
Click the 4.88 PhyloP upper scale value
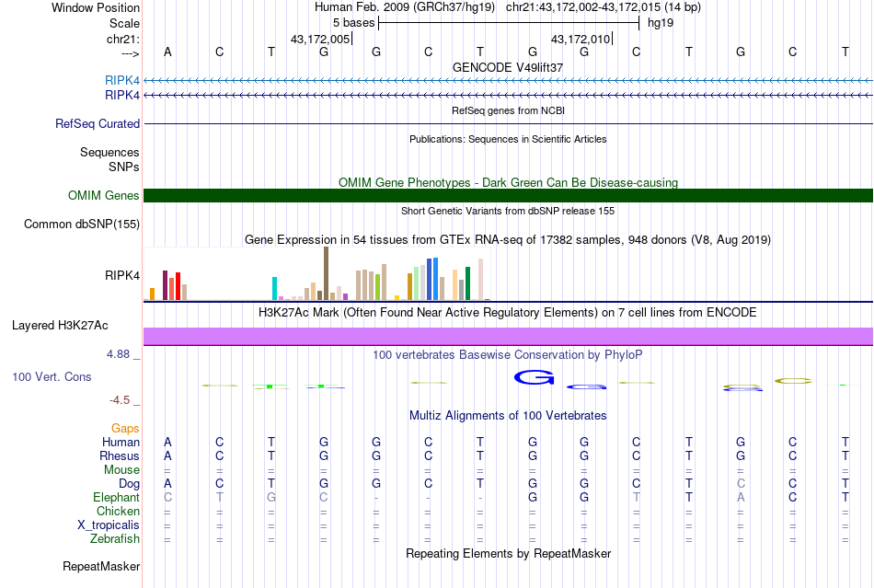pos(118,354)
